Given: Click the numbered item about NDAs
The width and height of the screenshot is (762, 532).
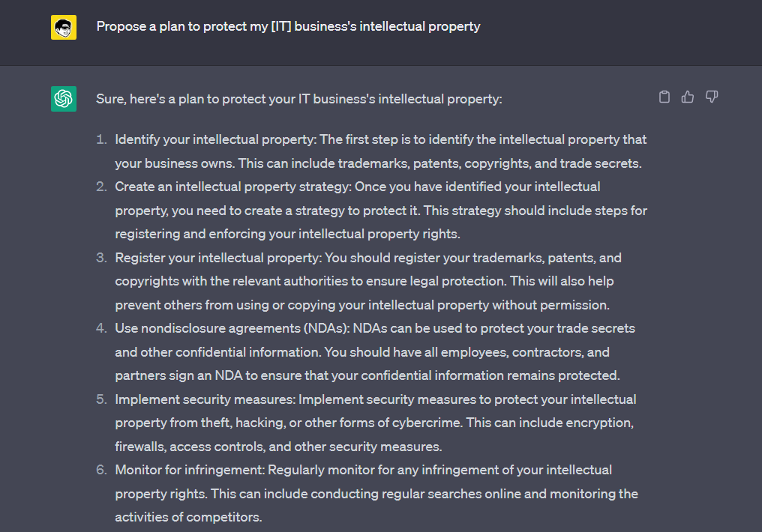Looking at the screenshot, I should [x=375, y=351].
